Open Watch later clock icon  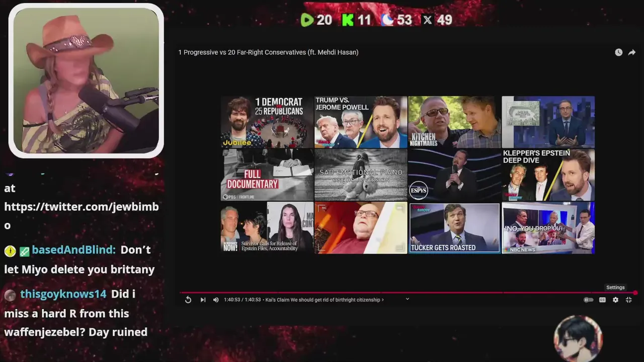point(618,52)
